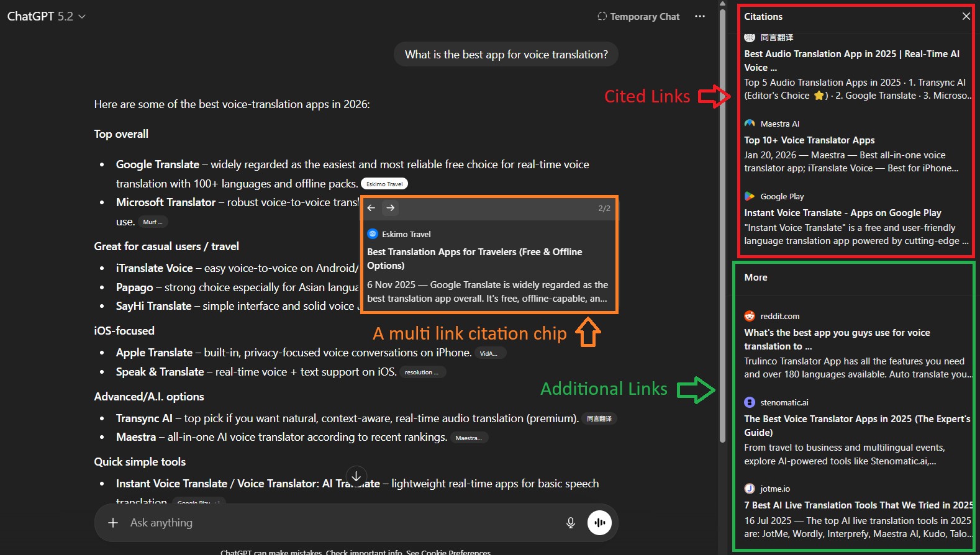Click the 'iTranslate Voice' list item text
Image resolution: width=980 pixels, height=555 pixels.
[154, 268]
